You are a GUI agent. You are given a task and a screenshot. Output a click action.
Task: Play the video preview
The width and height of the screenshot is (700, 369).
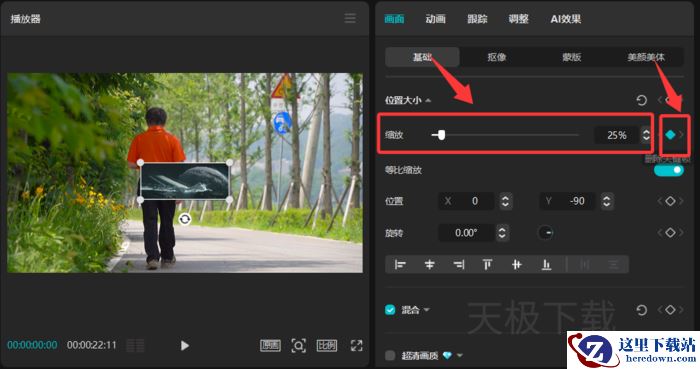pos(185,345)
